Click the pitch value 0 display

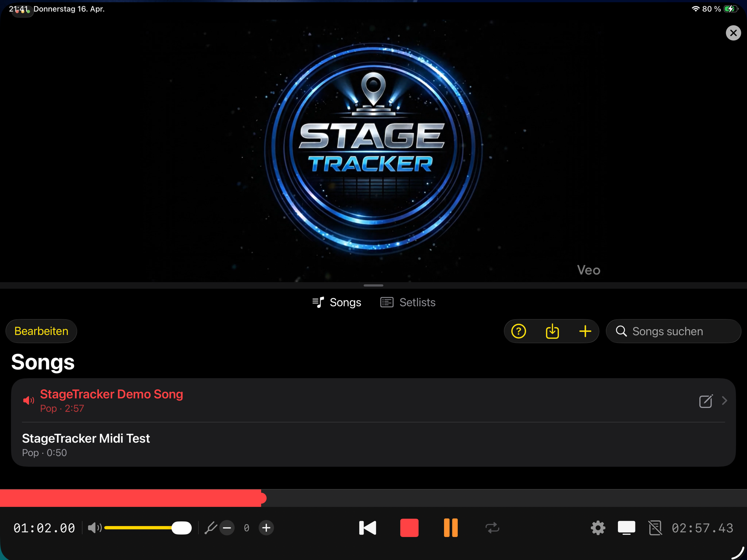pyautogui.click(x=247, y=528)
